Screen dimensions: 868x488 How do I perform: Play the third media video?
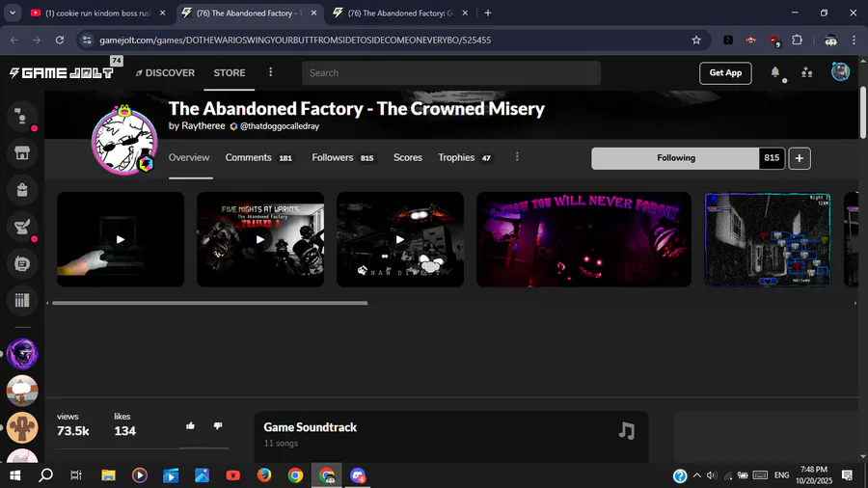(400, 239)
